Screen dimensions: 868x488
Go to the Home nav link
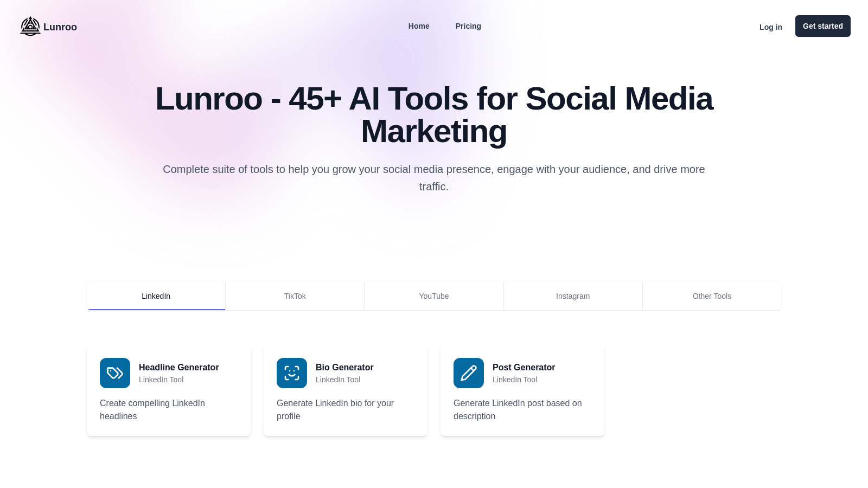(419, 26)
